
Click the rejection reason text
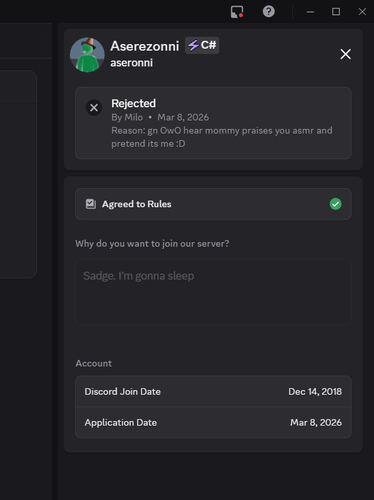(x=222, y=137)
